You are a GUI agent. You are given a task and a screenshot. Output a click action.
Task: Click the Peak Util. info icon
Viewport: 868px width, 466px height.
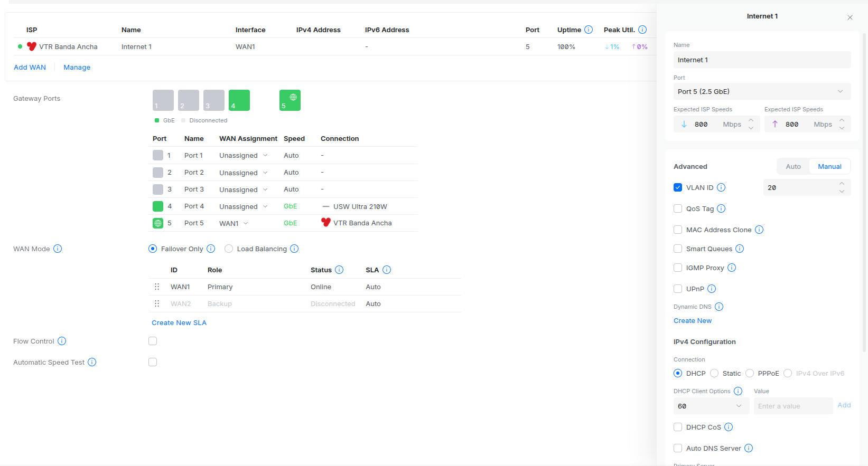click(642, 30)
